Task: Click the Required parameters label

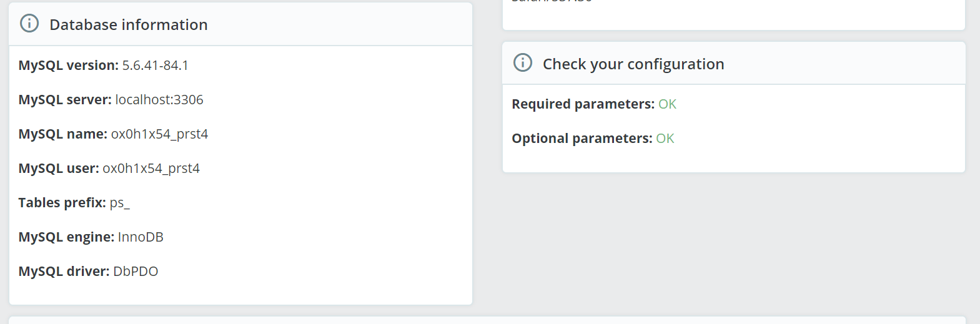Action: pos(583,104)
